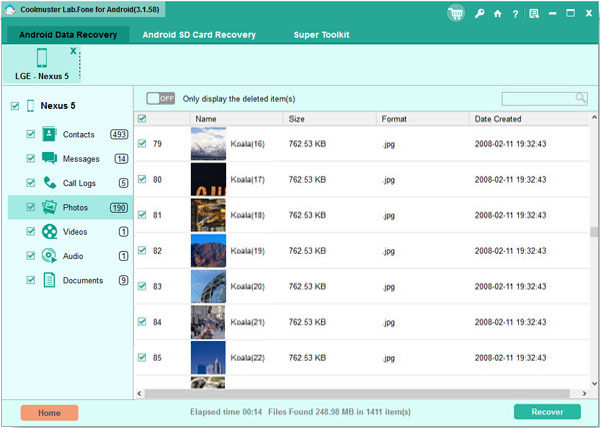Click the vertical scrollbar up arrow
The image size is (600, 428).
[x=594, y=117]
